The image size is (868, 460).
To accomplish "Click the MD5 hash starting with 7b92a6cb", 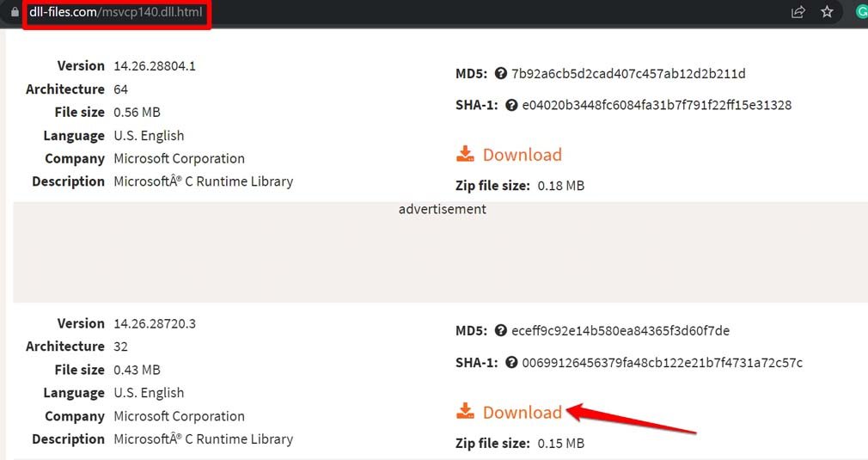I will coord(628,74).
